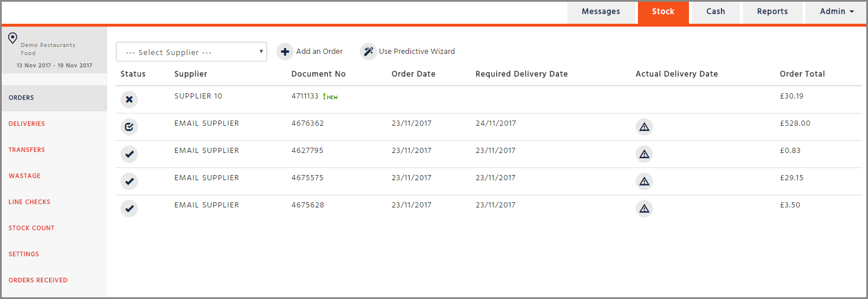Select Stock Count in the sidebar
Screen dimensions: 868x299
(x=31, y=228)
